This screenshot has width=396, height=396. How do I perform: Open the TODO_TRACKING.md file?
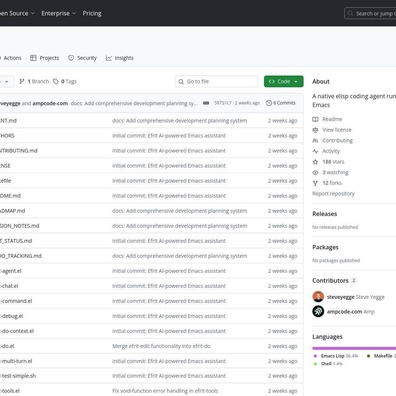pos(21,256)
